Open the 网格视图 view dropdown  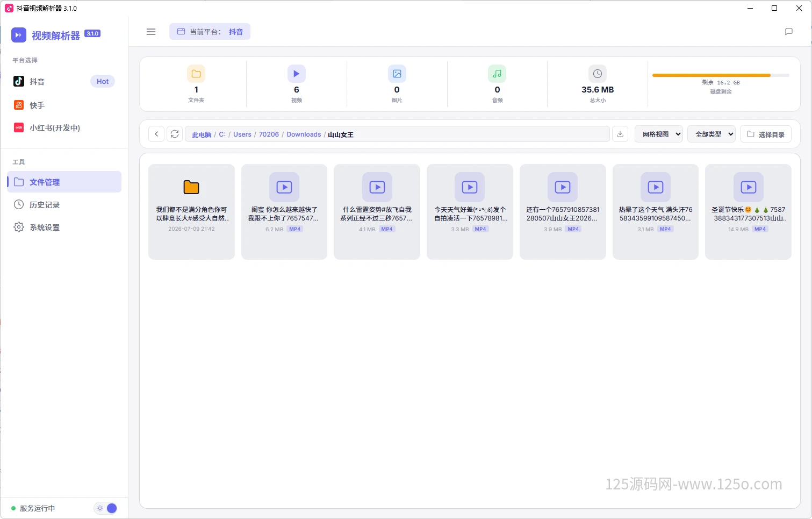[x=659, y=134]
